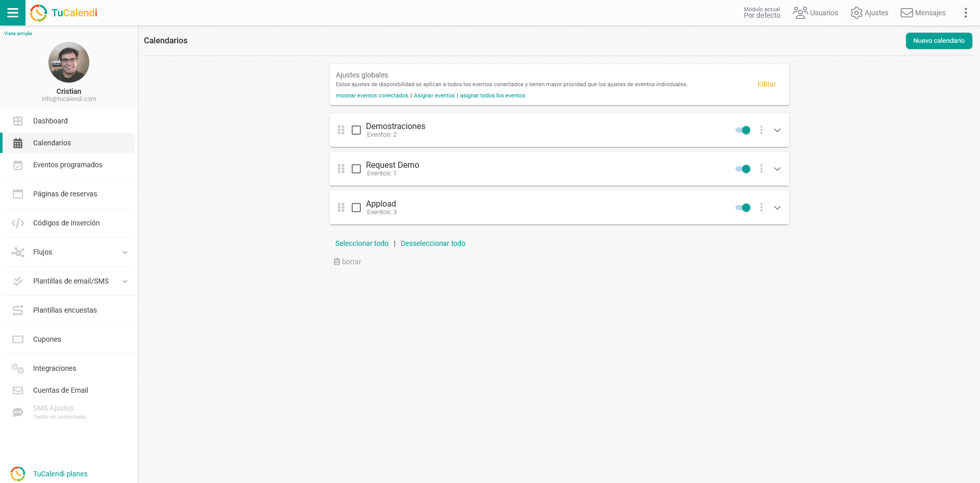
Task: Expand the Plantillas de email/SMS chevron
Action: (x=125, y=281)
